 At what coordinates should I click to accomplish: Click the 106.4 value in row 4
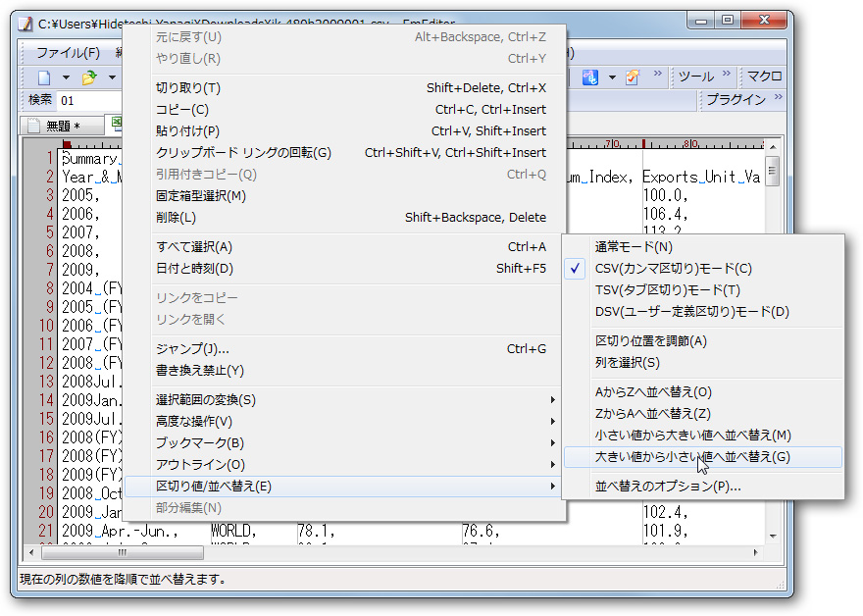point(666,214)
